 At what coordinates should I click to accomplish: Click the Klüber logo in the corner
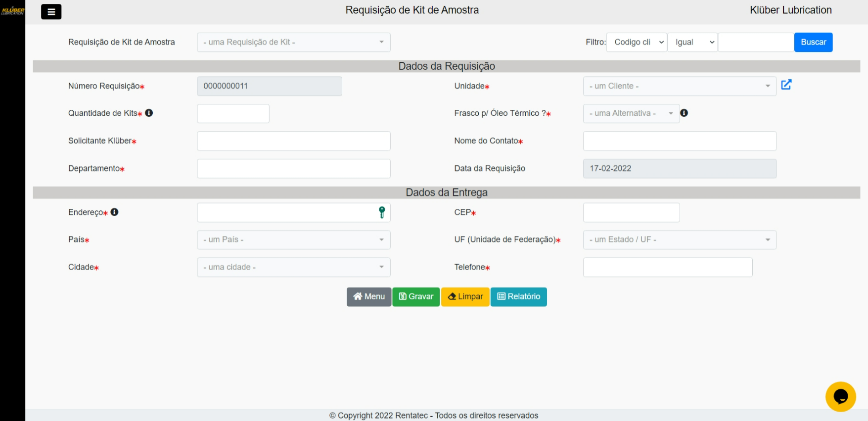click(12, 10)
